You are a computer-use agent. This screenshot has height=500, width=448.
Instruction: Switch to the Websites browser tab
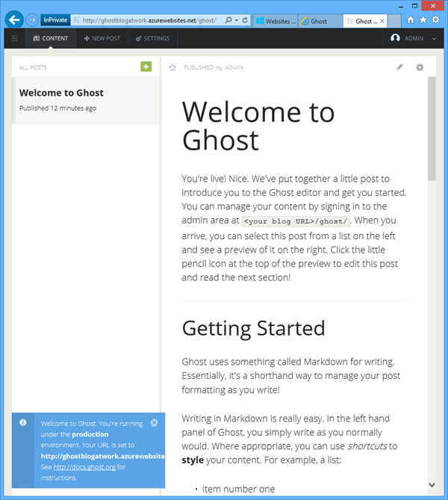pyautogui.click(x=275, y=21)
